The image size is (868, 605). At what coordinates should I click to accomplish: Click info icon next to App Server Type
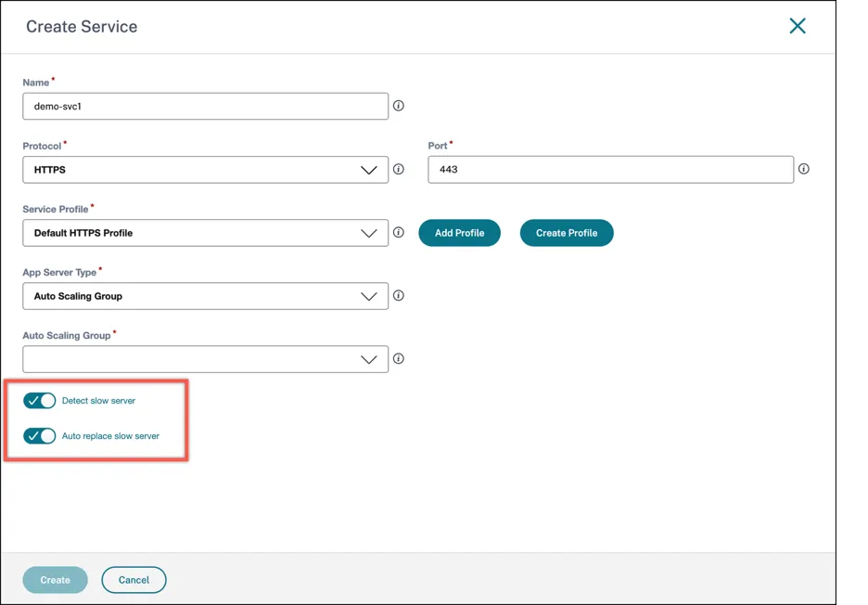[x=398, y=295]
